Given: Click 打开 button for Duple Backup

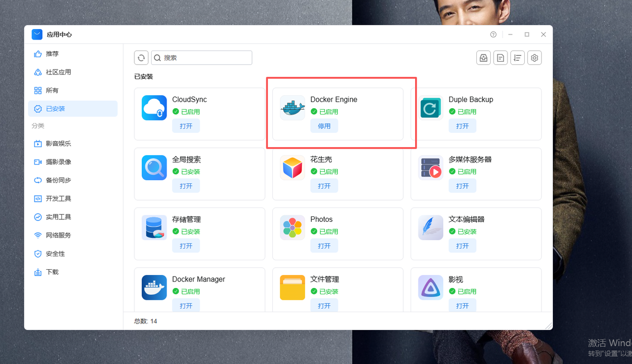Looking at the screenshot, I should (463, 126).
